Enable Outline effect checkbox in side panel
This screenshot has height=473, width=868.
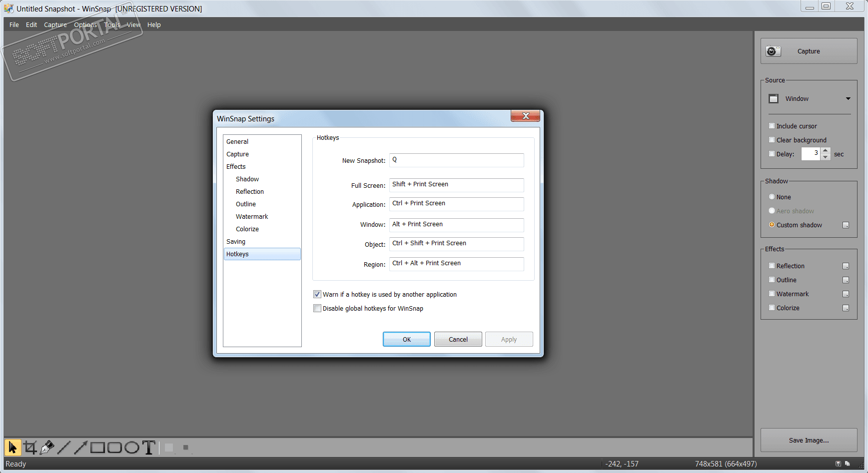(772, 280)
